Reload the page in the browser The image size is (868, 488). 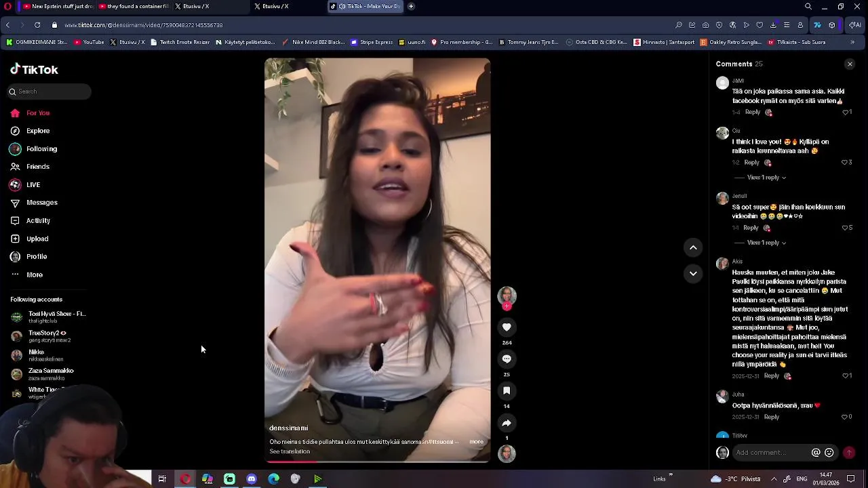coord(37,25)
